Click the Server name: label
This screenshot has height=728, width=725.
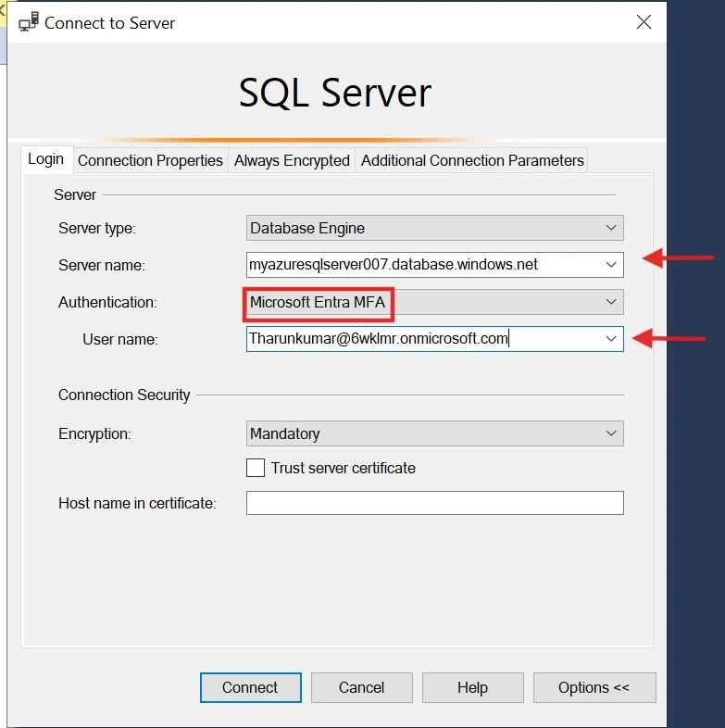click(102, 265)
